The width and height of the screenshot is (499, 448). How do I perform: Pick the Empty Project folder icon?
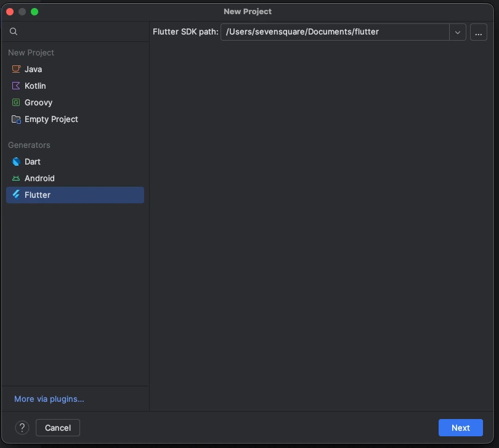pyautogui.click(x=16, y=120)
